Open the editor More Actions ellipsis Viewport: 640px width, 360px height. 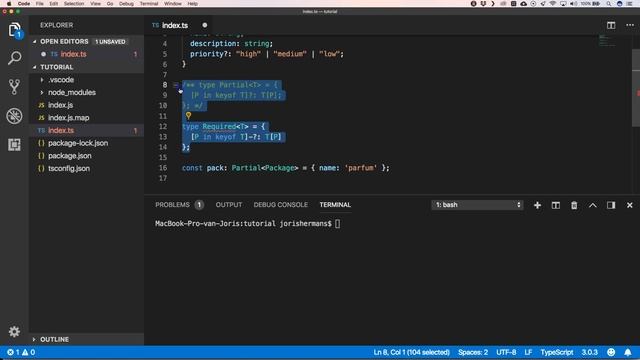click(x=630, y=25)
